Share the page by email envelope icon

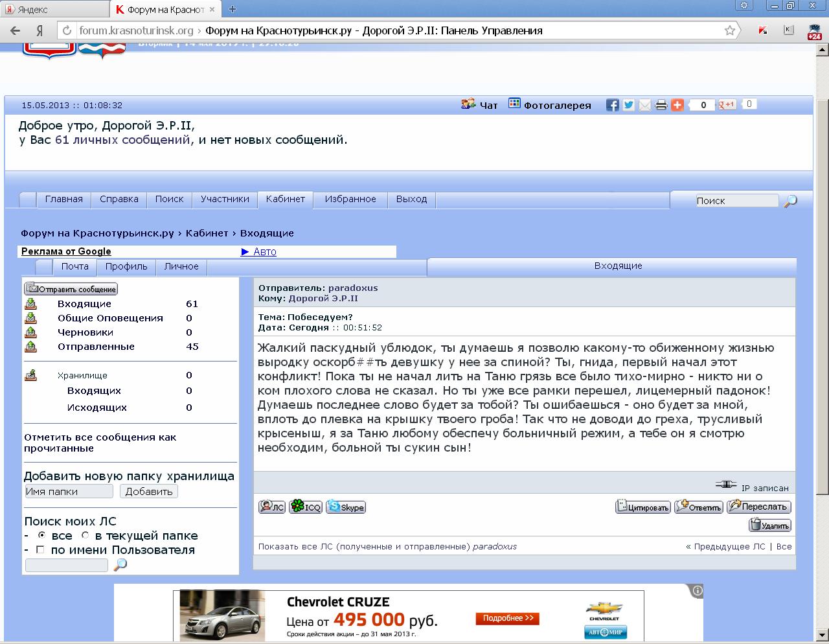coord(644,105)
